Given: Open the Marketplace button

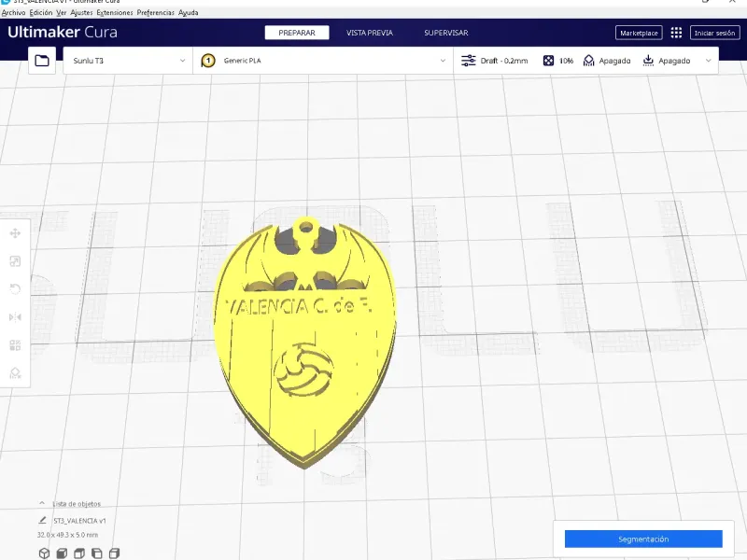Looking at the screenshot, I should pos(639,33).
